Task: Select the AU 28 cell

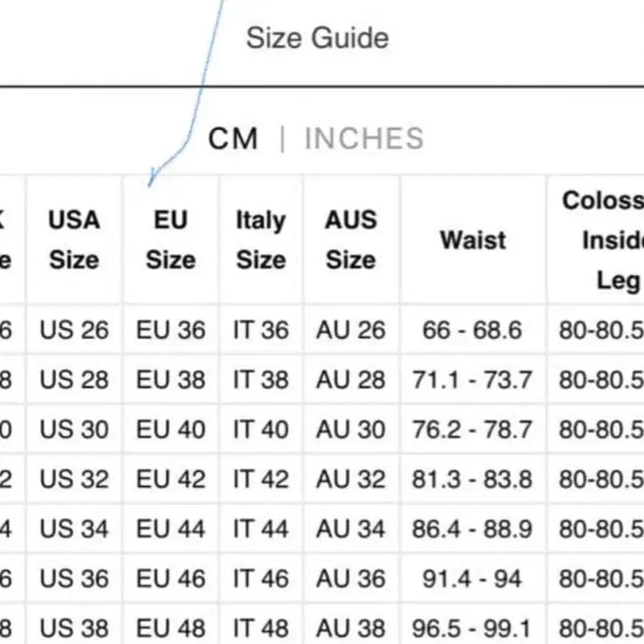Action: [351, 379]
